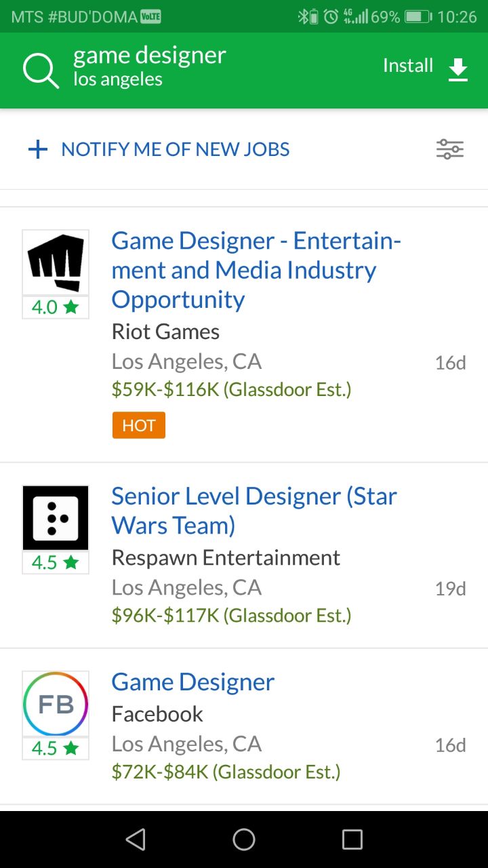Tap the search magnifier icon
Image resolution: width=488 pixels, height=868 pixels.
point(41,70)
